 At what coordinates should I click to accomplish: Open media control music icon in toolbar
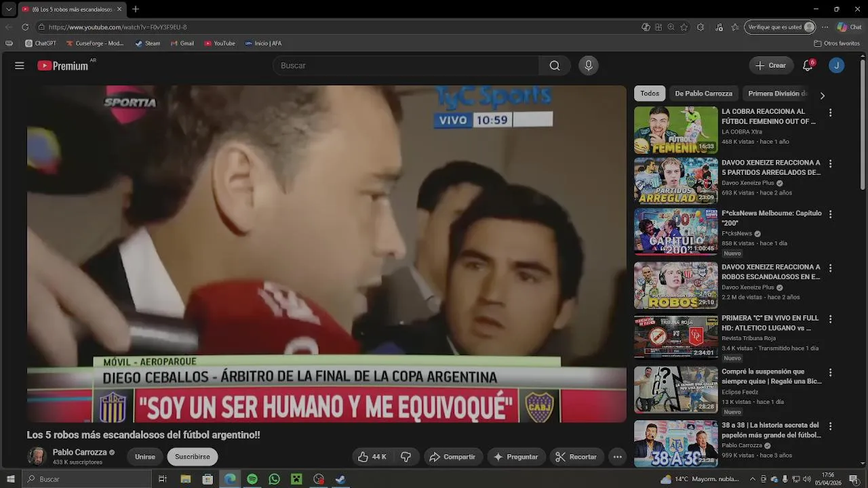point(719,27)
